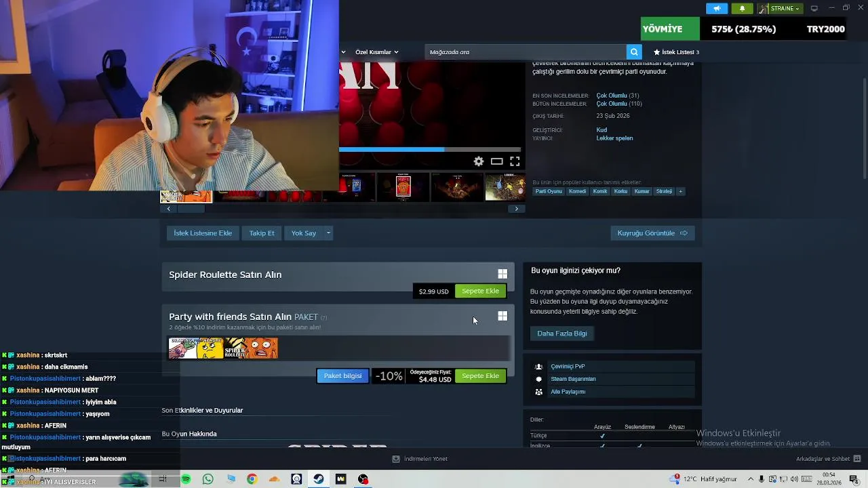Open the publisher Lekker spelen link
This screenshot has height=488, width=868.
pos(614,138)
